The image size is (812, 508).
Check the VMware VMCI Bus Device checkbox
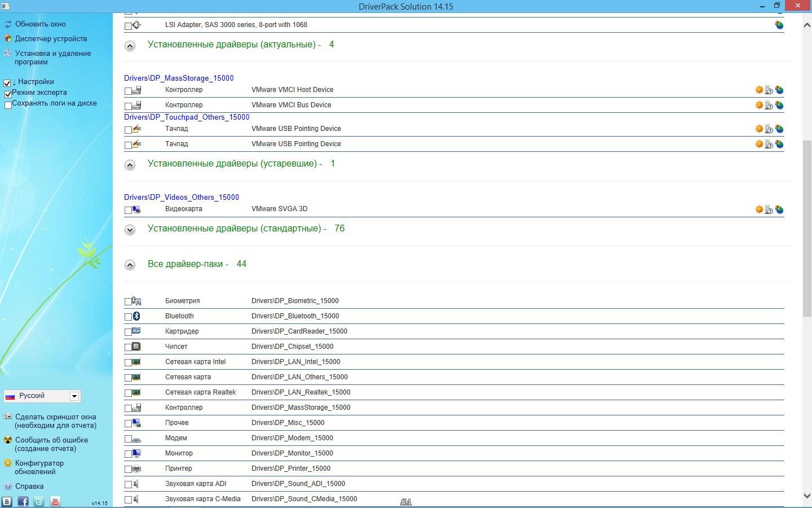click(x=128, y=106)
